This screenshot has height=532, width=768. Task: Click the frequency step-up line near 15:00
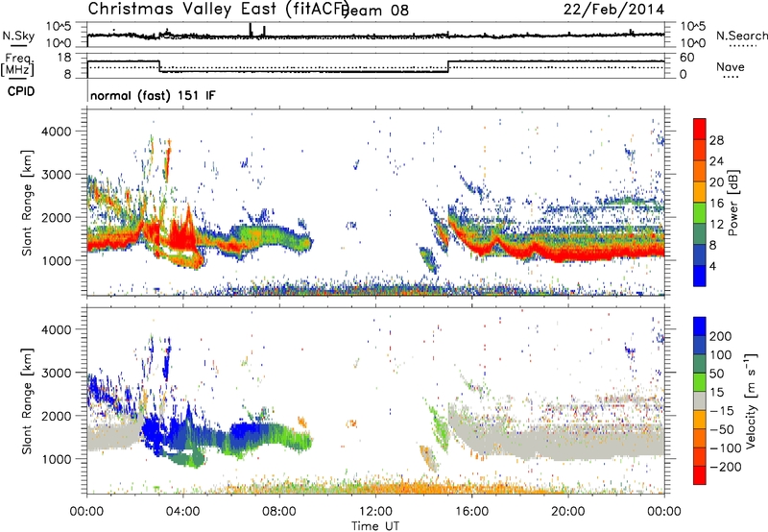click(x=448, y=66)
